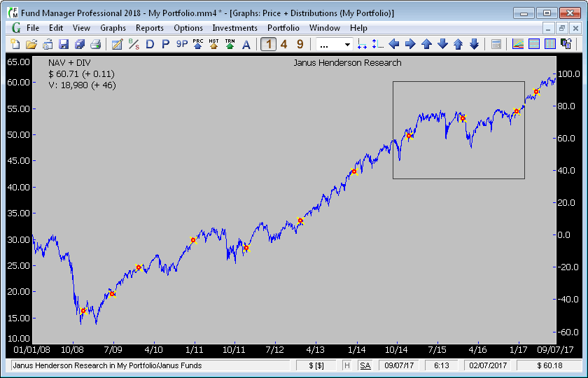The height and width of the screenshot is (378, 588).
Task: Open the Edit menu
Action: 56,28
